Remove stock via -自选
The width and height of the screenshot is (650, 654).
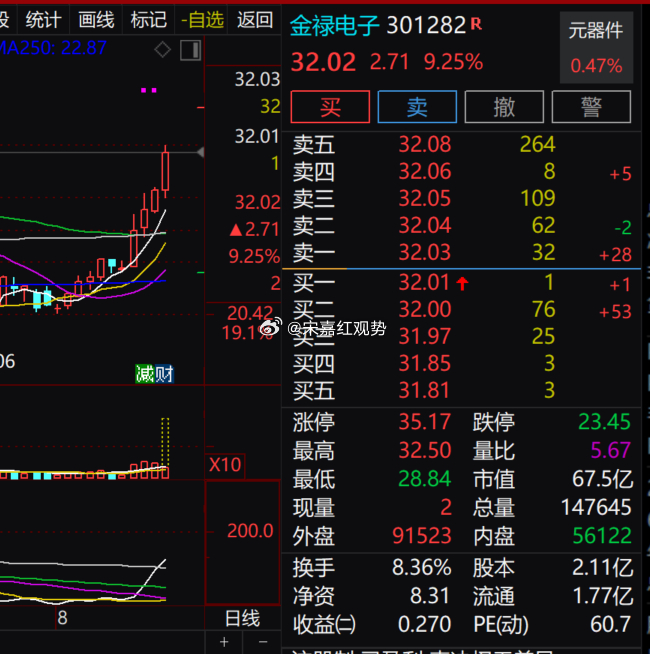[x=202, y=20]
